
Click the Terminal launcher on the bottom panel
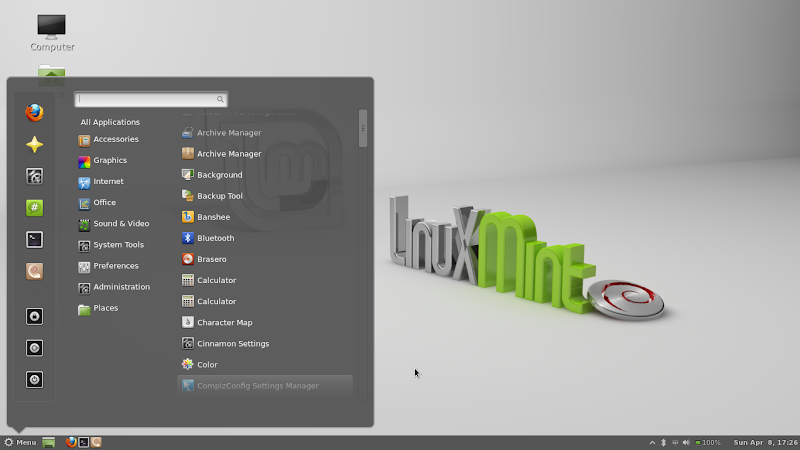pyautogui.click(x=84, y=442)
